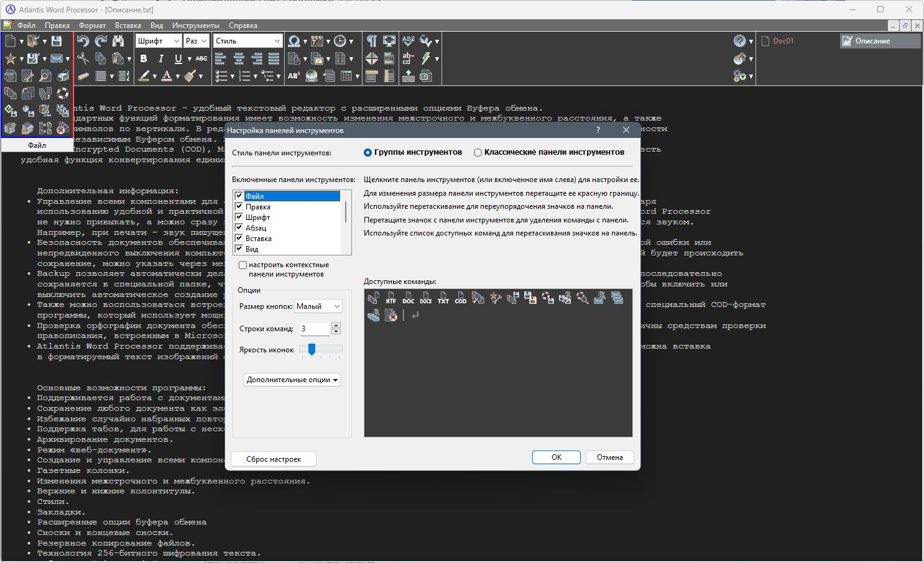Screen dimensions: 924x563
Task: Click the DOCX command icon in the available commands list
Action: (x=425, y=298)
